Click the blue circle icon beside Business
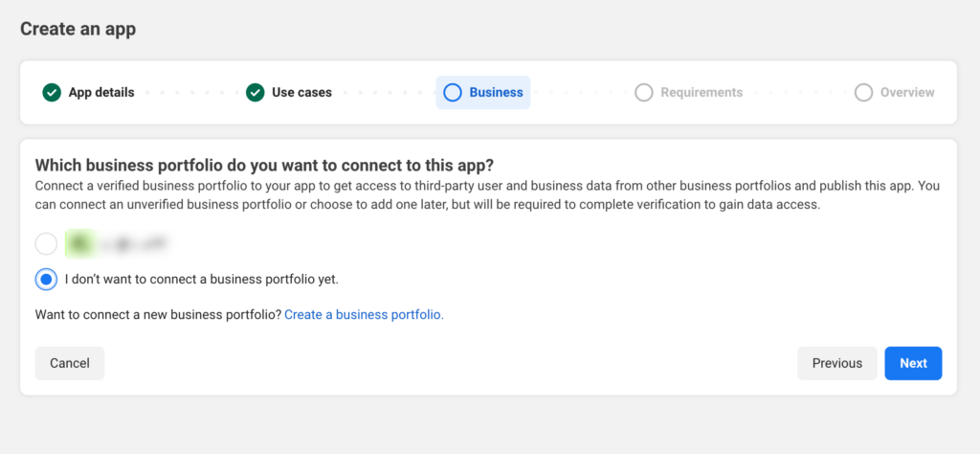 click(453, 93)
